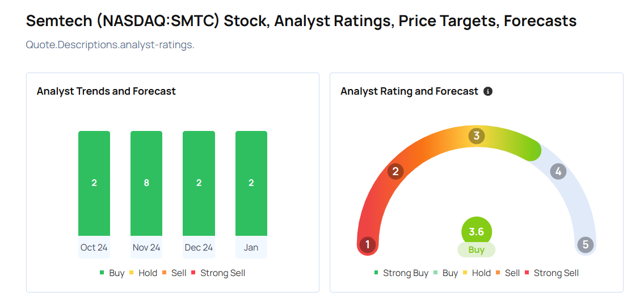Click gauge marker number 2
Screen dimensions: 644x301
pyautogui.click(x=395, y=172)
